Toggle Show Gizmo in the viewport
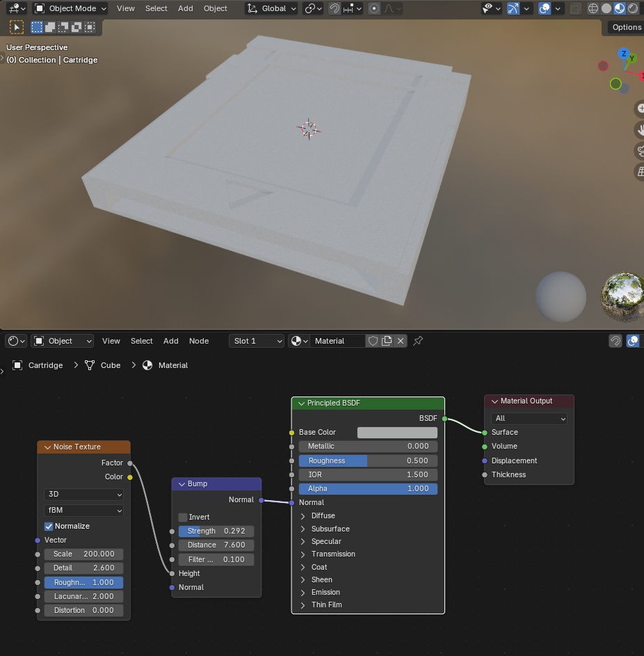 pyautogui.click(x=513, y=8)
